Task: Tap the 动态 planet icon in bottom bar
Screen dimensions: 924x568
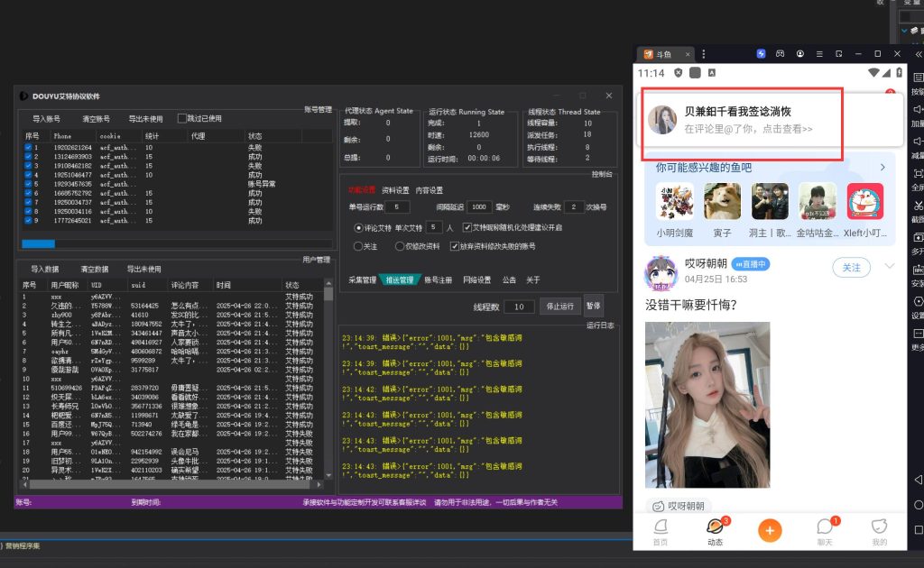Action: coord(714,529)
